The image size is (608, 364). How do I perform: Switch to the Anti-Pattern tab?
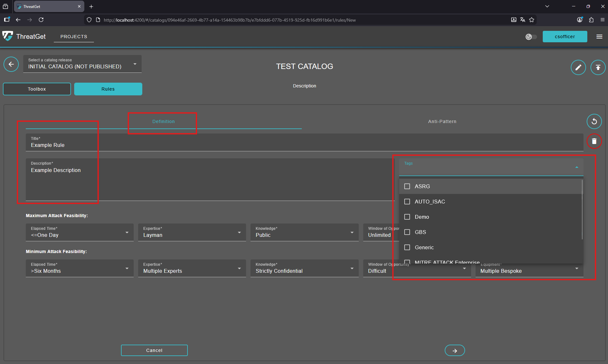click(442, 121)
